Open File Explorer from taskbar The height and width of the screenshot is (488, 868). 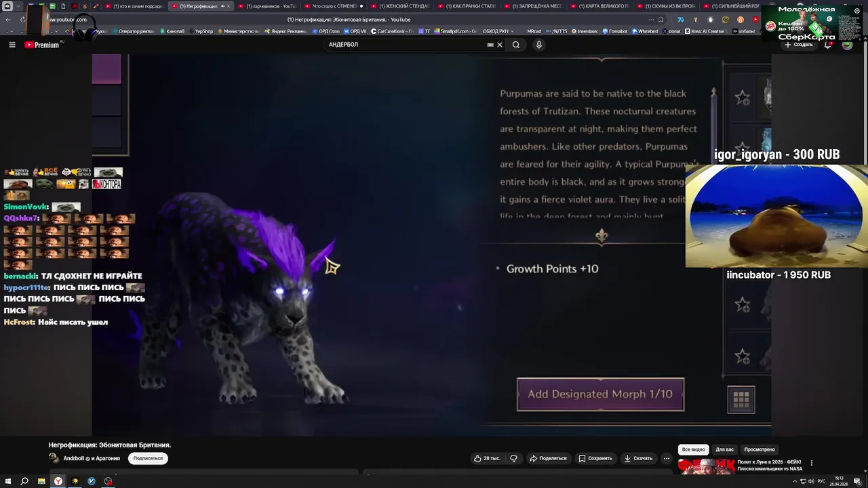41,481
